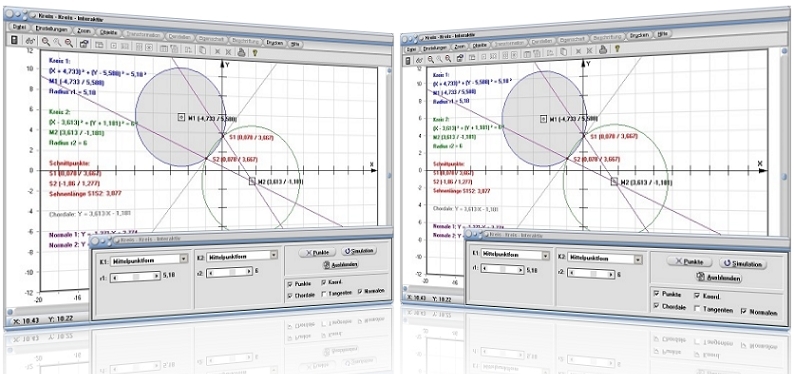Click the printer icon in the right window toolbar
Viewport: 794px width, 374px height.
point(603,50)
